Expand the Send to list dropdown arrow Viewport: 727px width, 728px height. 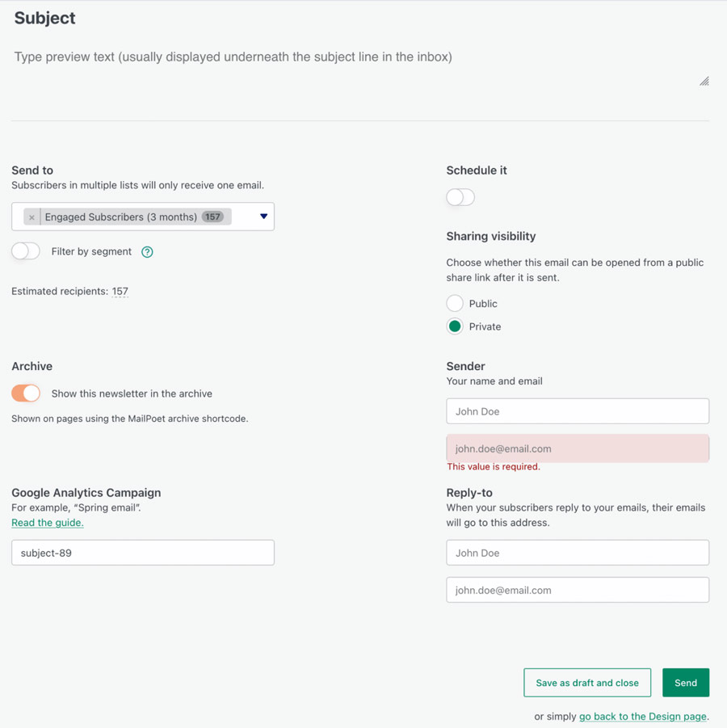click(x=263, y=217)
